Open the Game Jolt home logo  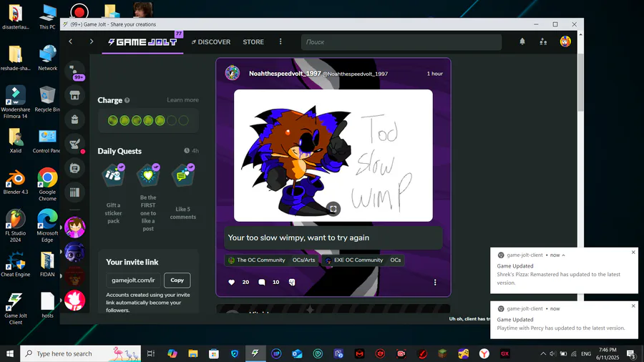pos(142,42)
